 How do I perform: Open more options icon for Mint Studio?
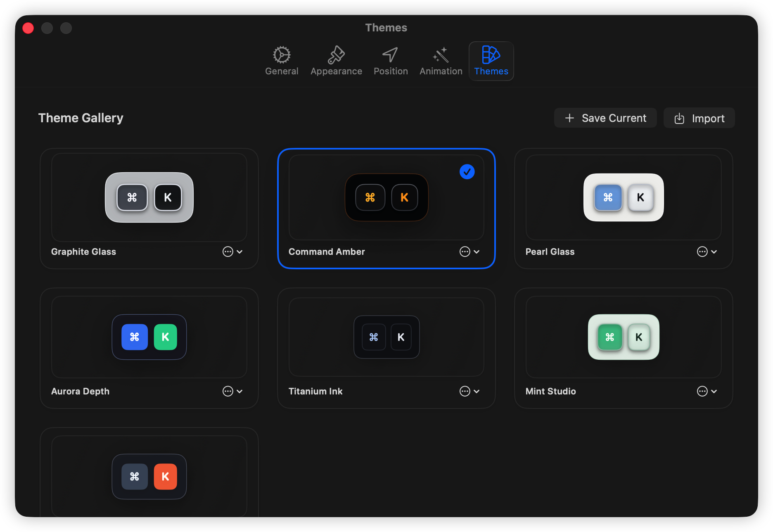(702, 391)
